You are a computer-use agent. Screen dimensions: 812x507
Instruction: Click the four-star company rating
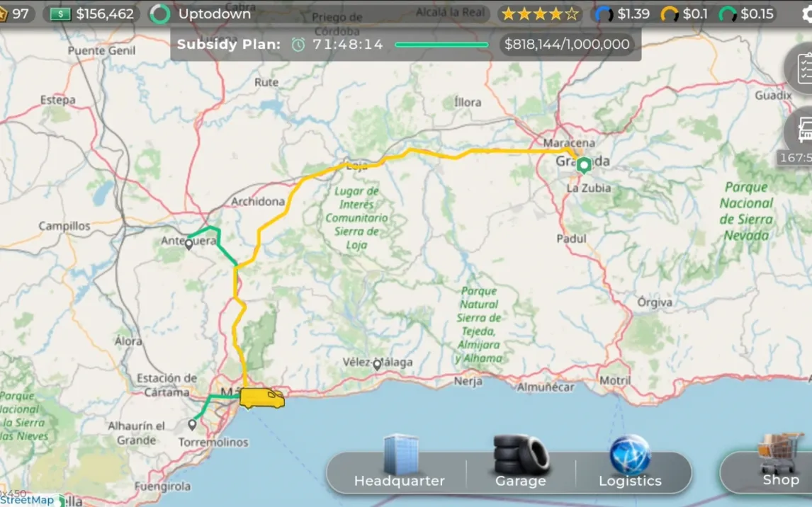point(539,14)
